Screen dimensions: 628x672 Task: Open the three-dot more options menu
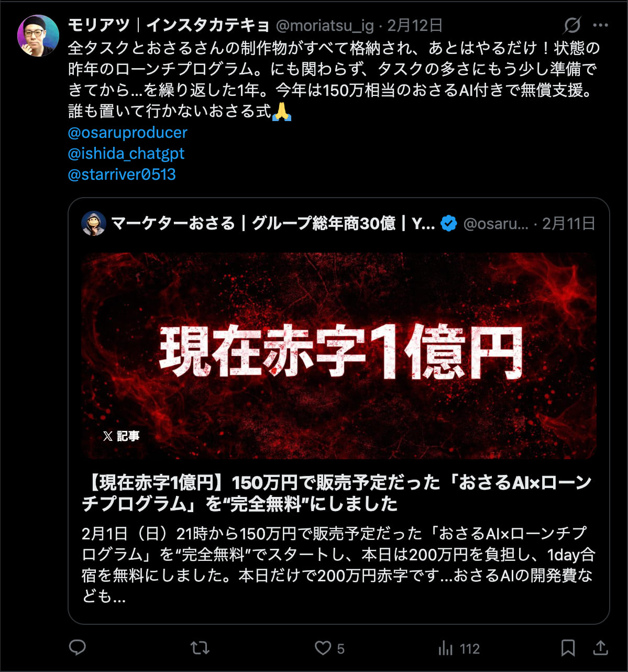tap(600, 25)
